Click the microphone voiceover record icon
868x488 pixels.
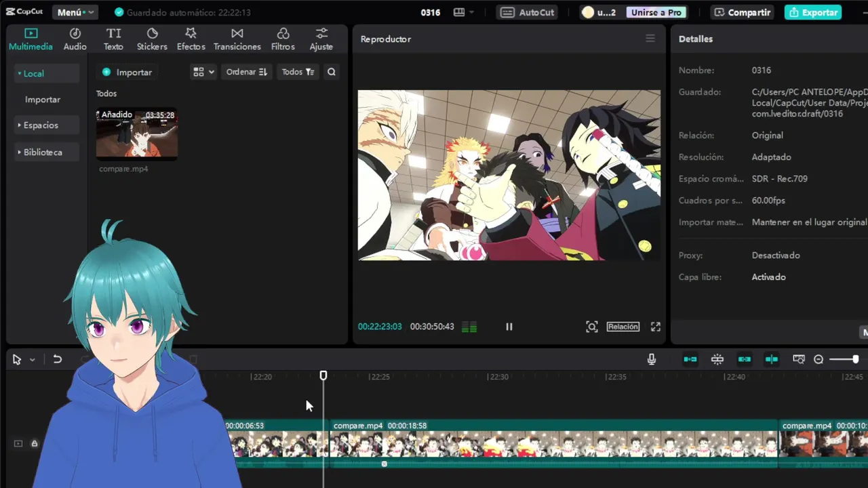652,359
